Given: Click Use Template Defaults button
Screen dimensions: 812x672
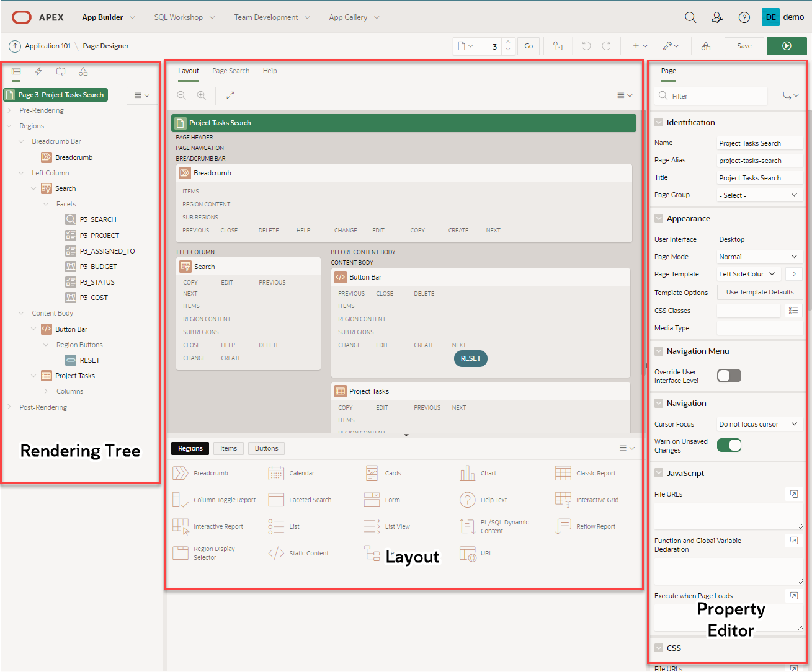Looking at the screenshot, I should (760, 292).
